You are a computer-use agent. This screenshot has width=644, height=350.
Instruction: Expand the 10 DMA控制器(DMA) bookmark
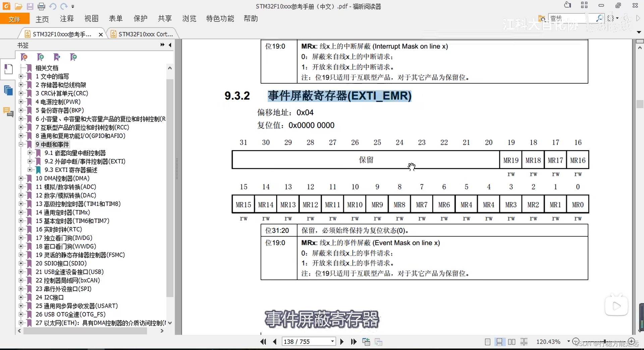coord(21,178)
